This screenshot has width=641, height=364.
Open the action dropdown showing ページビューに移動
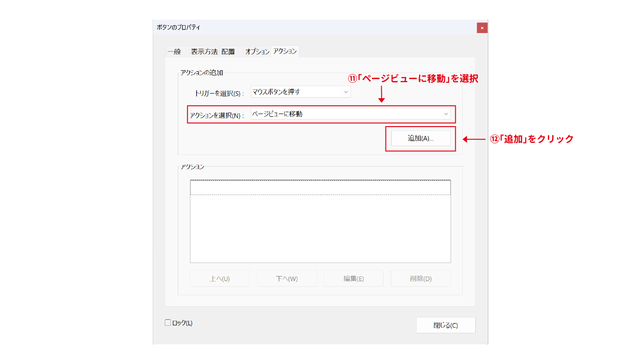(351, 114)
